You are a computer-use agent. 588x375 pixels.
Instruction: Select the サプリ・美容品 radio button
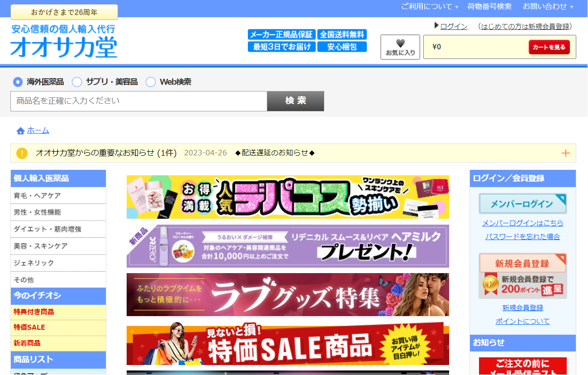pos(77,82)
